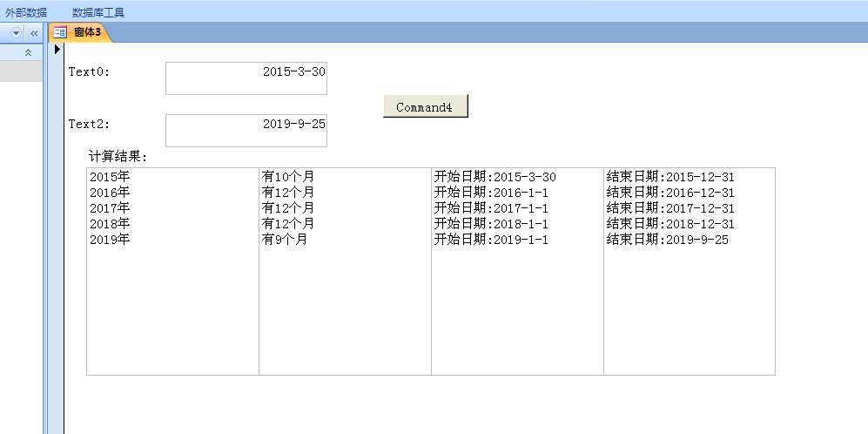Image resolution: width=868 pixels, height=434 pixels.
Task: Click the record selector arrow
Action: click(x=57, y=50)
